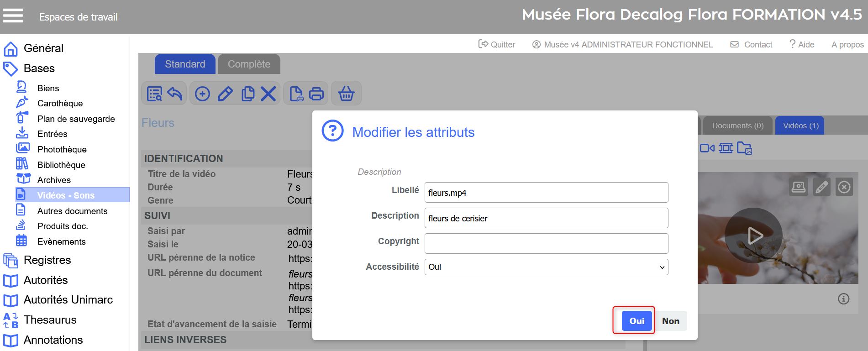The height and width of the screenshot is (351, 868).
Task: Open the hamburger menu in the header
Action: point(13,16)
